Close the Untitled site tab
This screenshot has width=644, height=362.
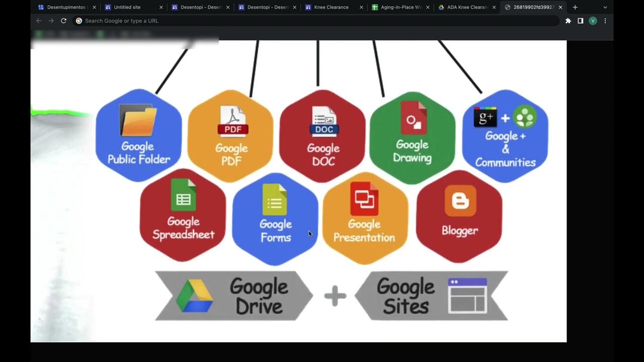point(161,7)
